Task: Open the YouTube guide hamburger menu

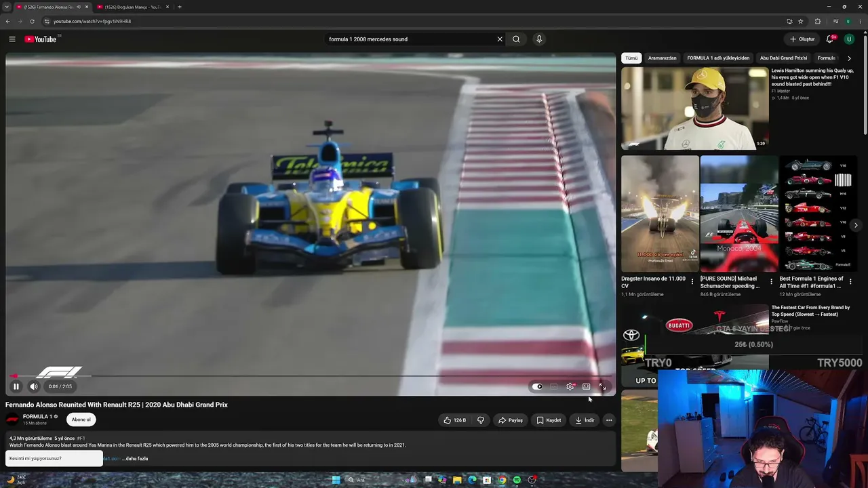Action: (12, 39)
